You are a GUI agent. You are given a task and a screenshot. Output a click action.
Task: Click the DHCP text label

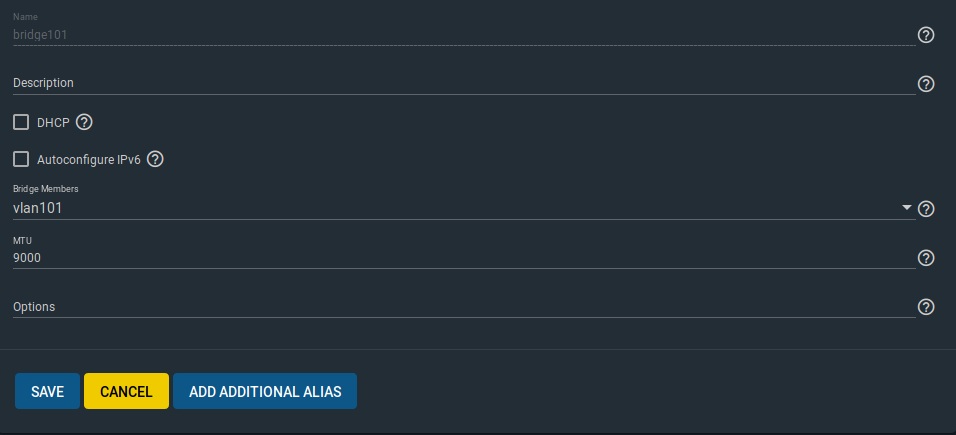coord(53,123)
